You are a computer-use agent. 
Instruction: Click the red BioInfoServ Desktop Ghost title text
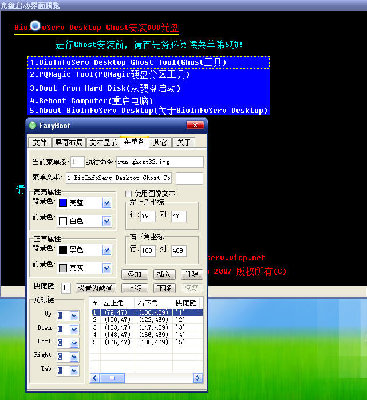(x=97, y=27)
